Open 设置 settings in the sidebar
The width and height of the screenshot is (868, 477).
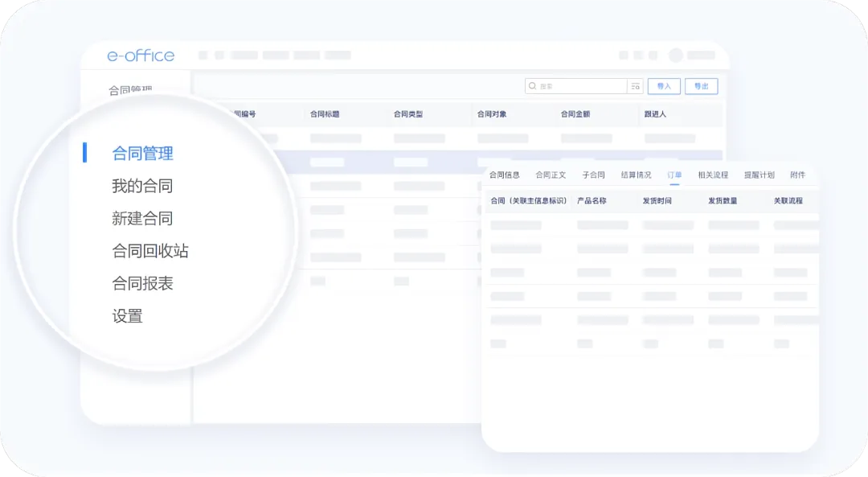pos(127,316)
